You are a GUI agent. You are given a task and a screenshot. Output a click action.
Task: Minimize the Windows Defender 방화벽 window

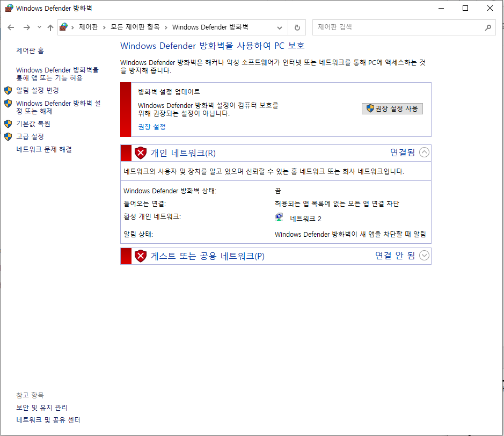click(441, 9)
